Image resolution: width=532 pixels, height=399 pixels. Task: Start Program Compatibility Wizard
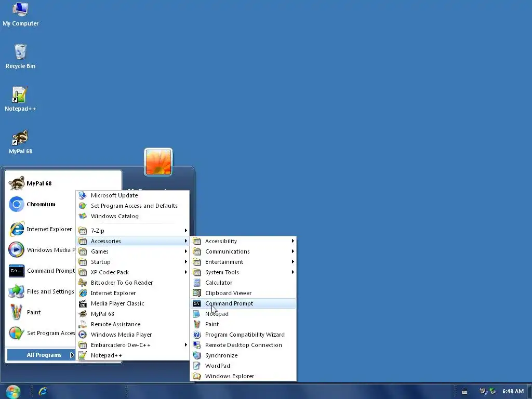[x=243, y=335]
